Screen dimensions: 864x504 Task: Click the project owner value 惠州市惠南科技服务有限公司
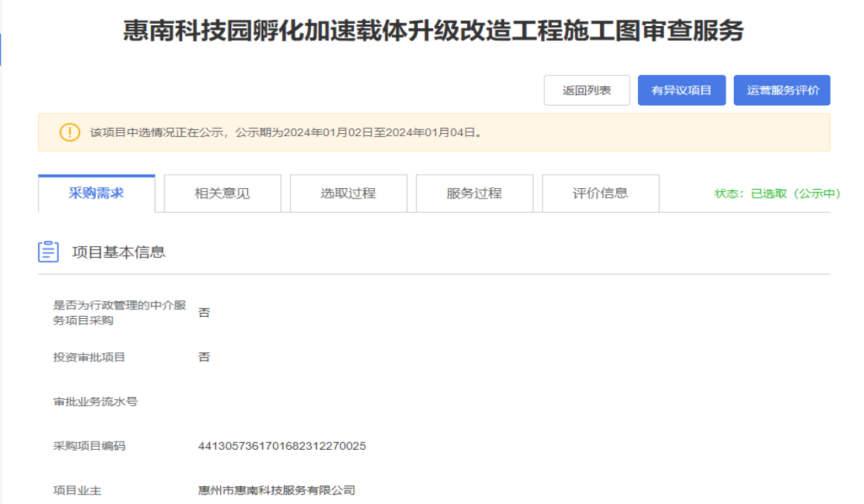[x=277, y=490]
